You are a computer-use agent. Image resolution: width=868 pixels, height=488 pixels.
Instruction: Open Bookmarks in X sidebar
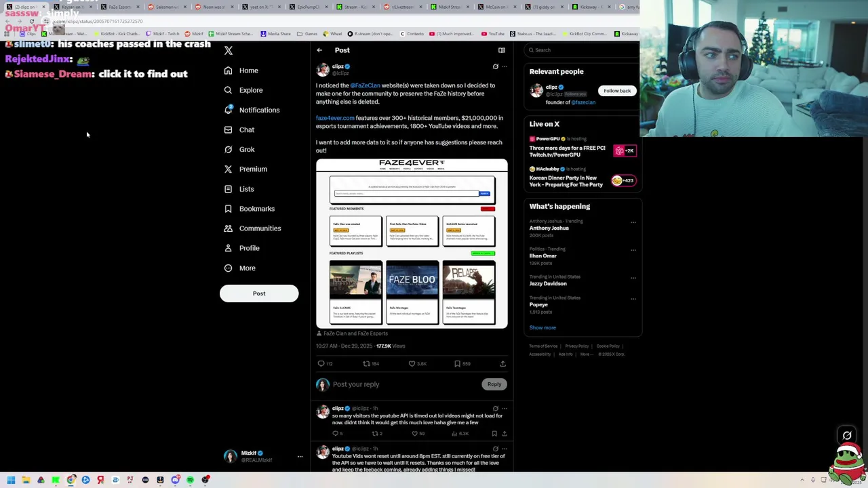tap(249, 209)
